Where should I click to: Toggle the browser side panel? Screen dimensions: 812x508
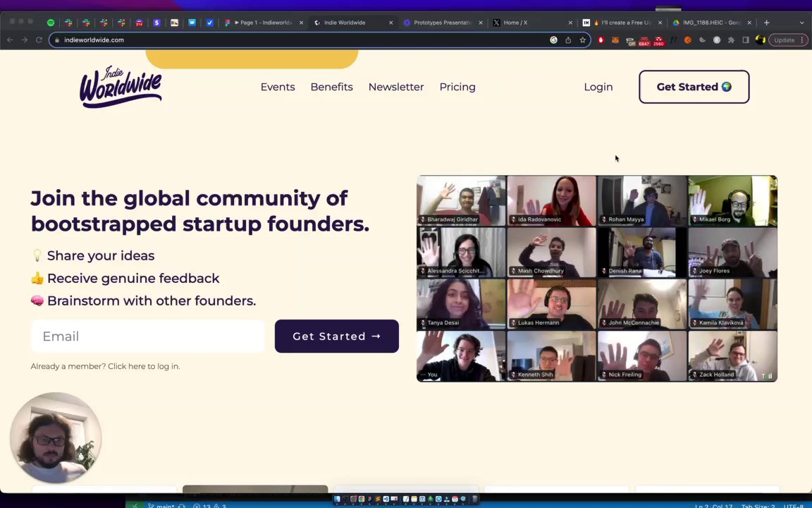click(746, 40)
